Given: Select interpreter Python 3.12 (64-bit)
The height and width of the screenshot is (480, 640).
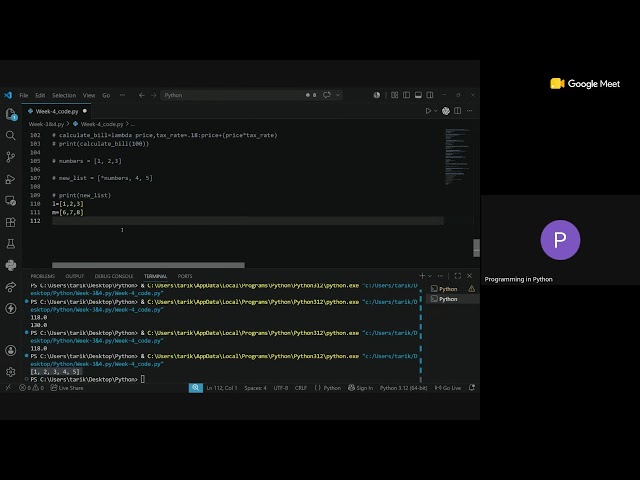Looking at the screenshot, I should [x=403, y=388].
